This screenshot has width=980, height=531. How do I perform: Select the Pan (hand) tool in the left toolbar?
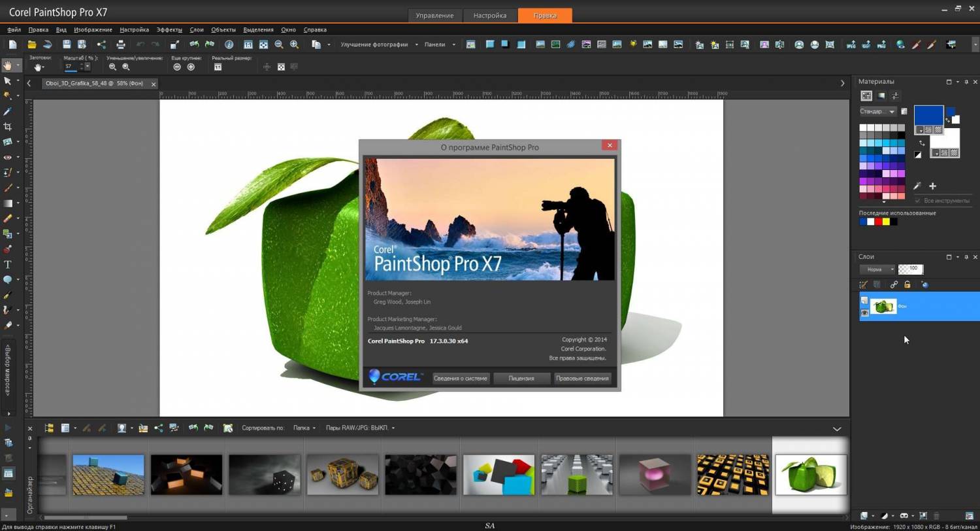click(x=8, y=65)
